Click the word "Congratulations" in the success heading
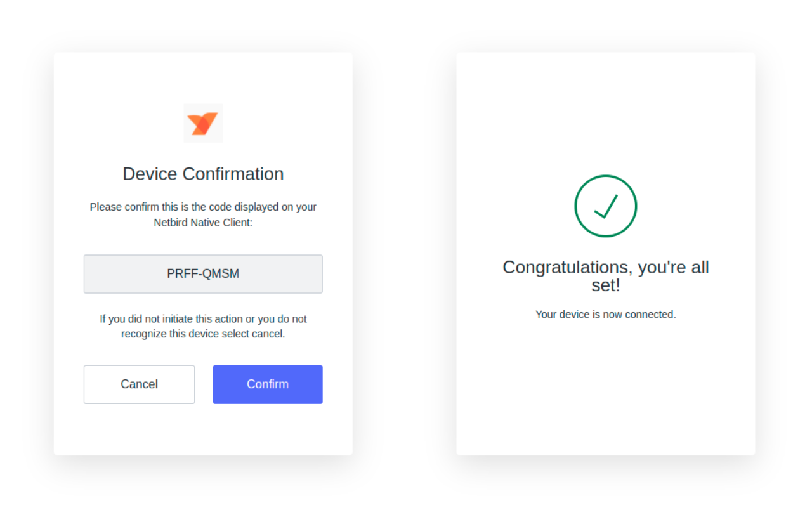 (566, 267)
